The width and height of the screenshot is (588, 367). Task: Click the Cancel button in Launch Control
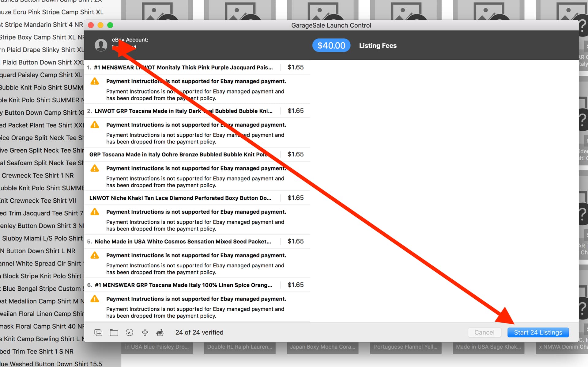pyautogui.click(x=484, y=332)
